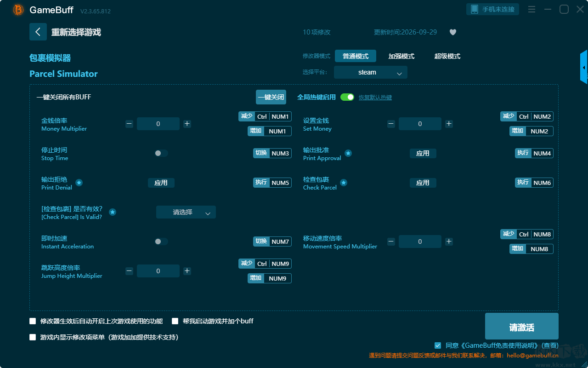Click the Jump Height Multiplier value field

158,271
